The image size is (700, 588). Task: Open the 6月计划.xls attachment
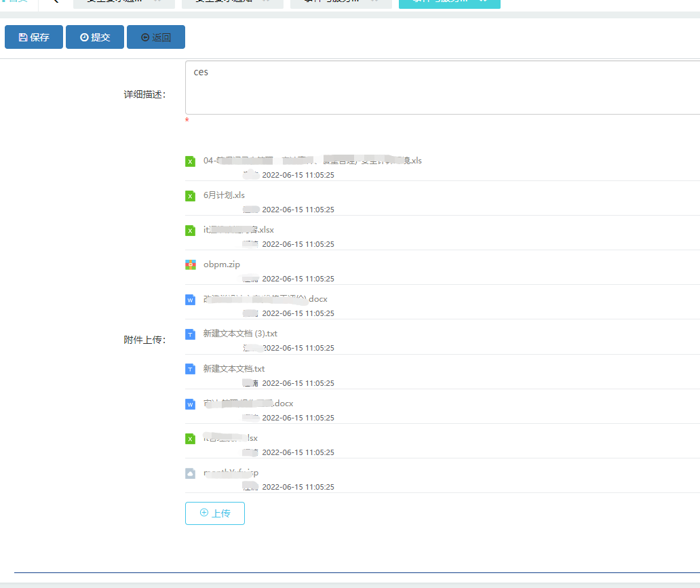[224, 195]
